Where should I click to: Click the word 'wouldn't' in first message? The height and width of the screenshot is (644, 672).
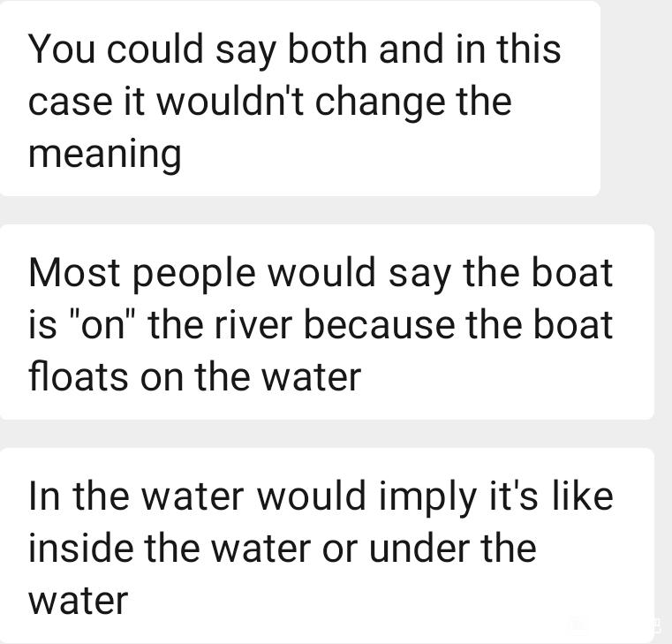click(x=230, y=102)
